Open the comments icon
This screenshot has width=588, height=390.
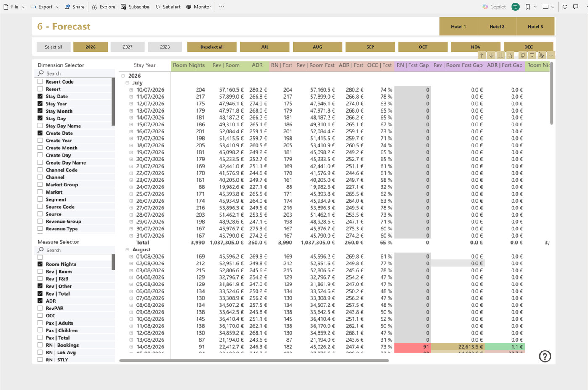pyautogui.click(x=576, y=7)
